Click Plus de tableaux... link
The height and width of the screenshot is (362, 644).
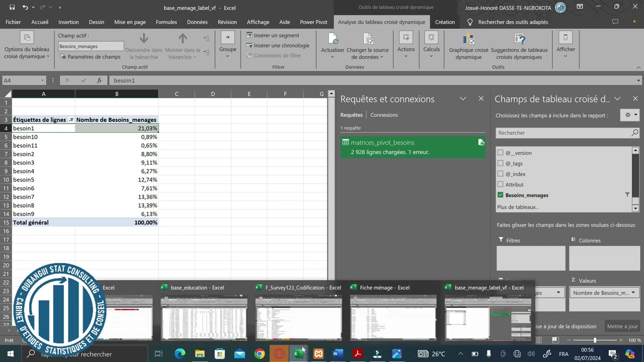pyautogui.click(x=518, y=207)
